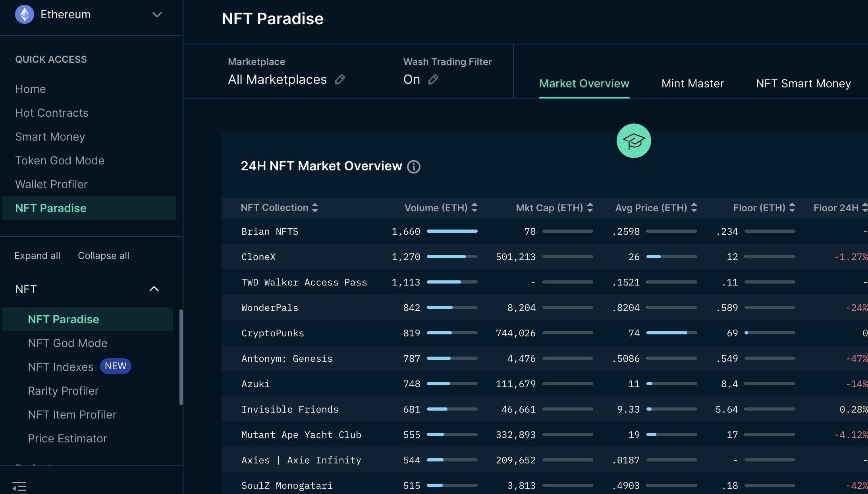Collapse the sidebar with the bottom-left menu icon
This screenshot has width=868, height=494.
(19, 487)
